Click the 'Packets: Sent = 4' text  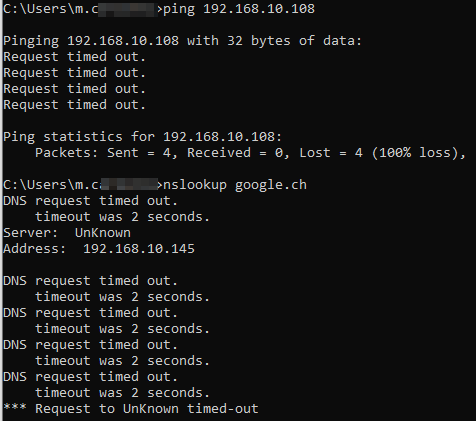coord(106,153)
